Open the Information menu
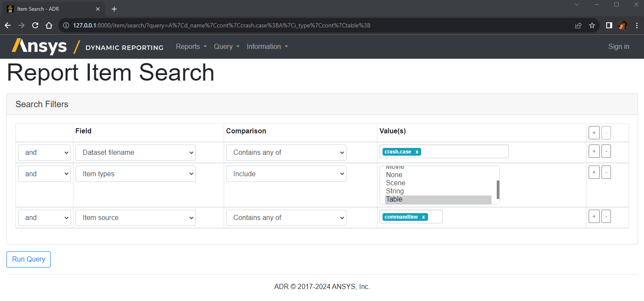 (x=267, y=46)
